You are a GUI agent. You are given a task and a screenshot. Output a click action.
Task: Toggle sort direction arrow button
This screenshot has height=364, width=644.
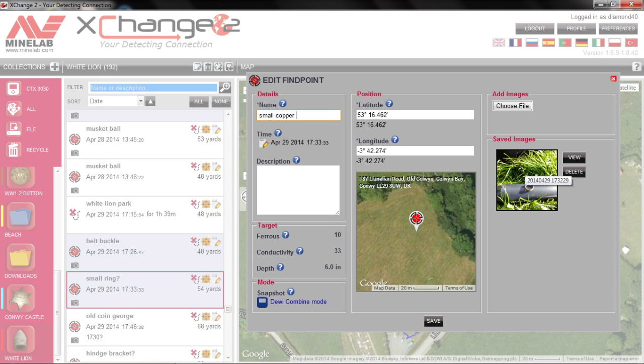point(151,101)
